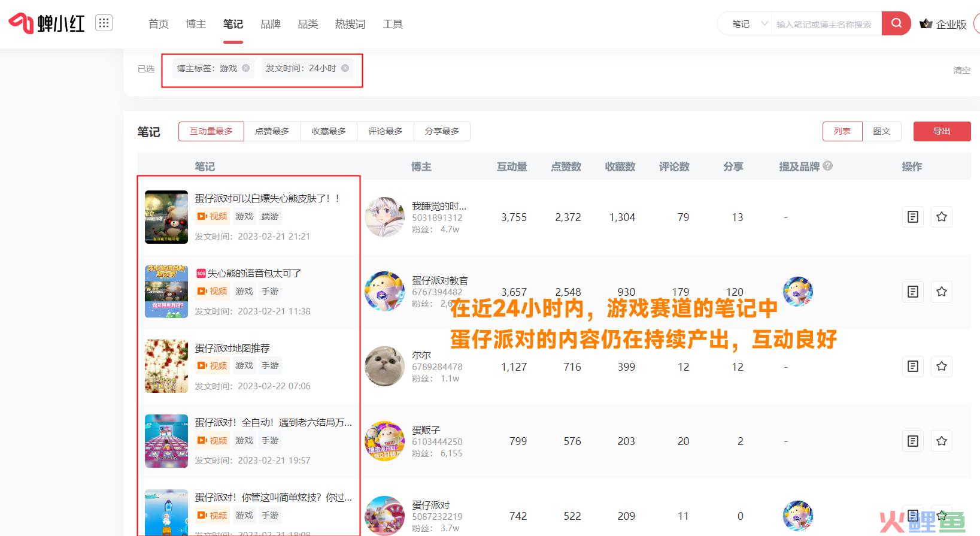
Task: Click 蛋贩子 blogger avatar
Action: (x=384, y=441)
